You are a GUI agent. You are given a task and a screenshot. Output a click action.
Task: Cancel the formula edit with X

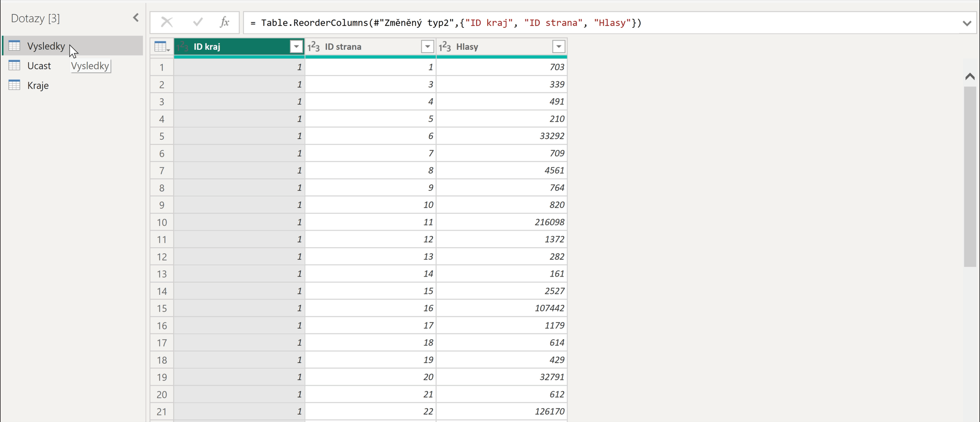pos(167,22)
